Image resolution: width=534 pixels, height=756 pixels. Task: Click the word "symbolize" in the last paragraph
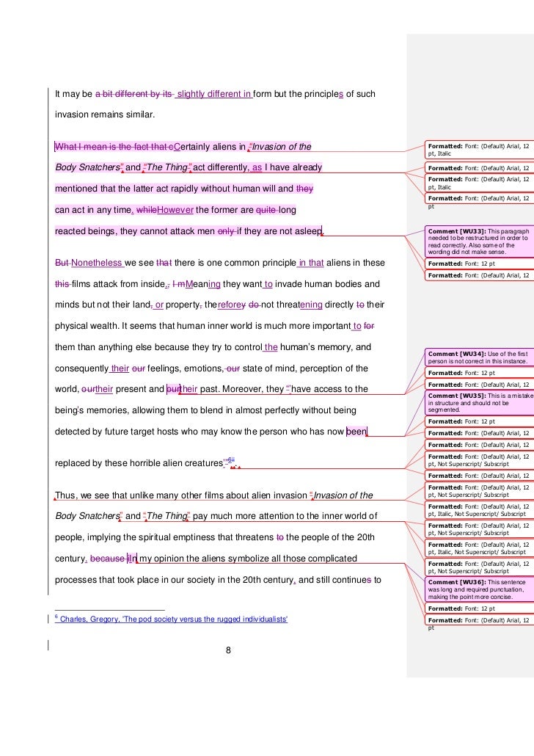pyautogui.click(x=249, y=559)
